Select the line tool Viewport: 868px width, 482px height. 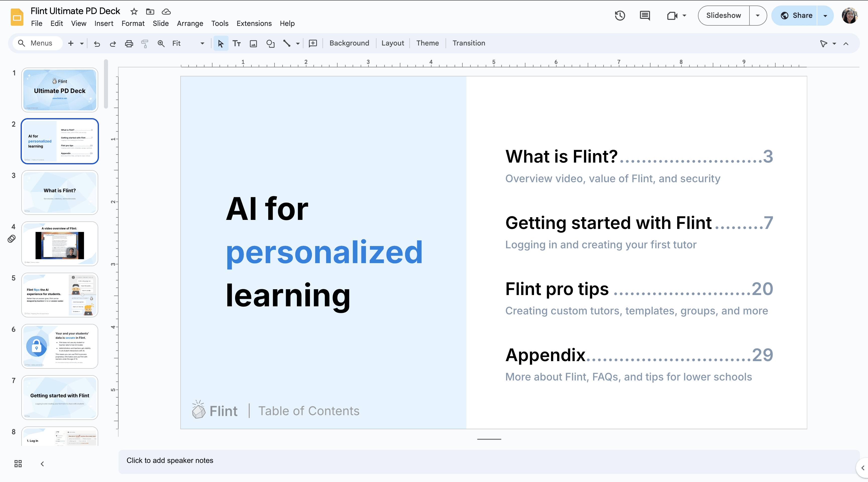(287, 43)
